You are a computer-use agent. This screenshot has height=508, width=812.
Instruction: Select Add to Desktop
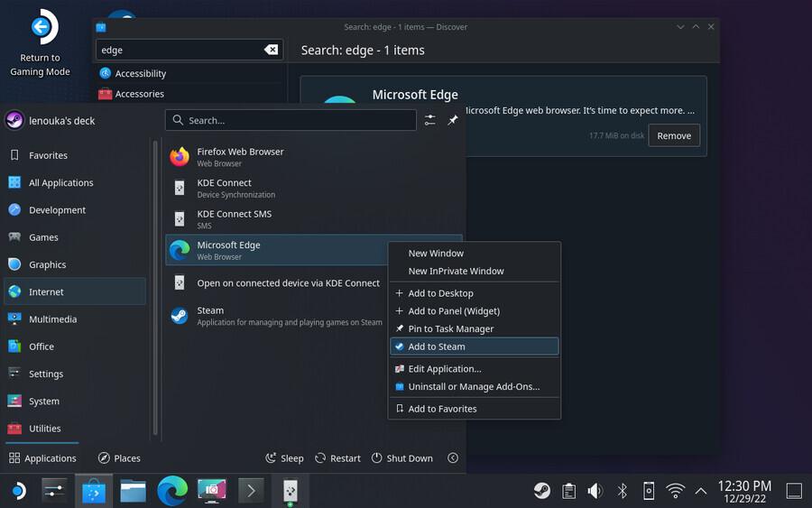475,293
